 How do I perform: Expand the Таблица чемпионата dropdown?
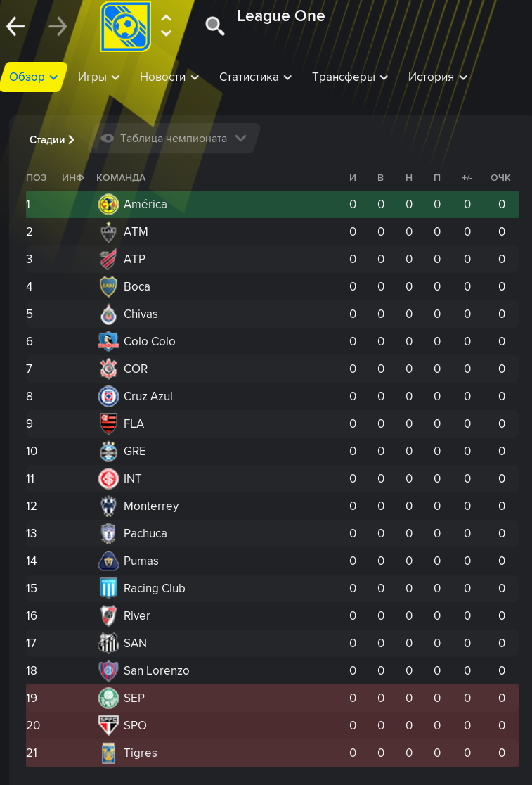click(x=240, y=139)
